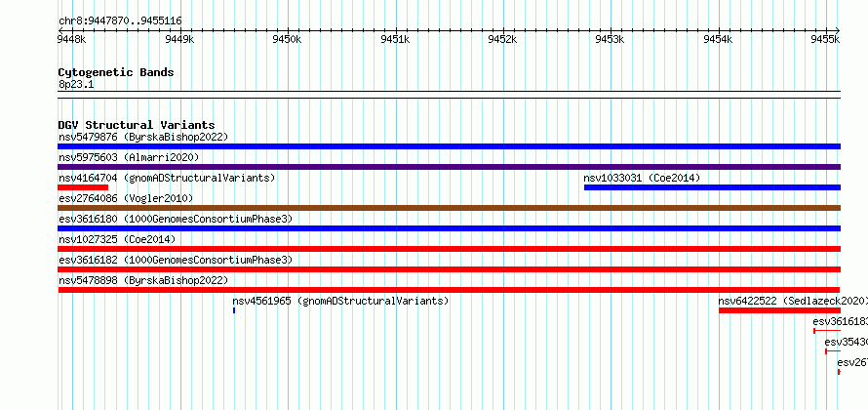Click the nsv6422522 (Sedlazeck2020) label
Image resolution: width=868 pixels, height=410 pixels.
793,301
